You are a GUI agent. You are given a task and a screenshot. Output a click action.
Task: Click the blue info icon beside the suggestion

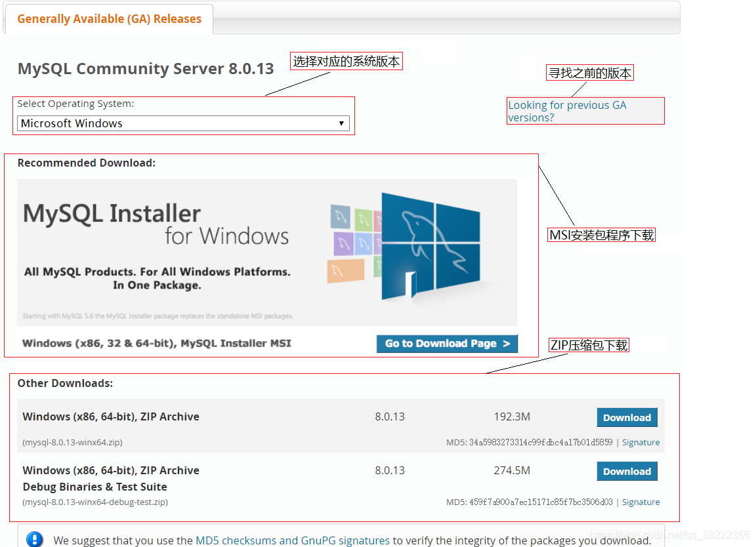click(34, 539)
